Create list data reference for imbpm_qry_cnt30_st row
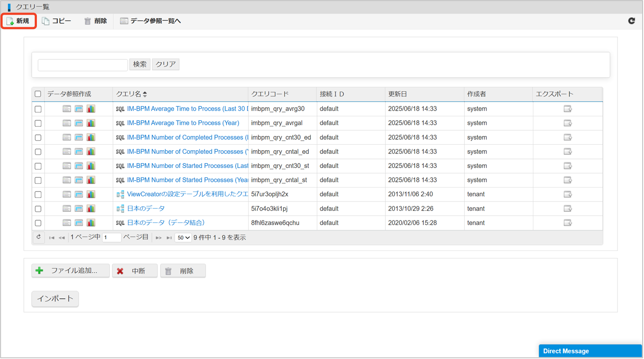This screenshot has width=644, height=359. coord(66,166)
